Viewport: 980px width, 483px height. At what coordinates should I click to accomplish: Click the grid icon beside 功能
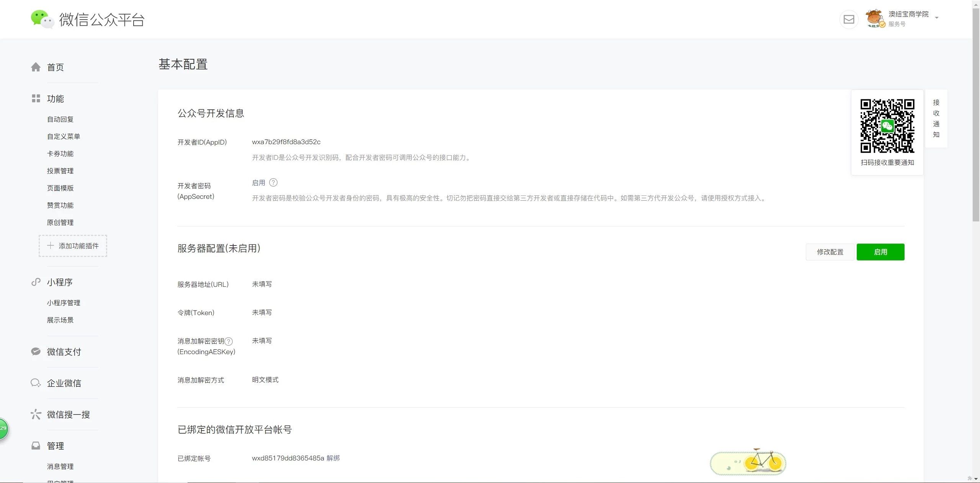click(x=36, y=99)
